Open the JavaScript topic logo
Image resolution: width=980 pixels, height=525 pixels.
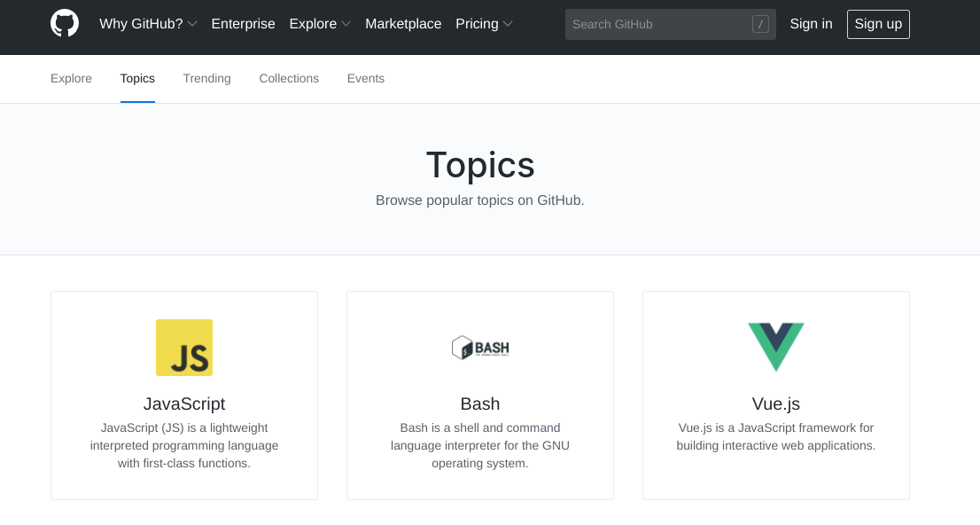click(184, 348)
